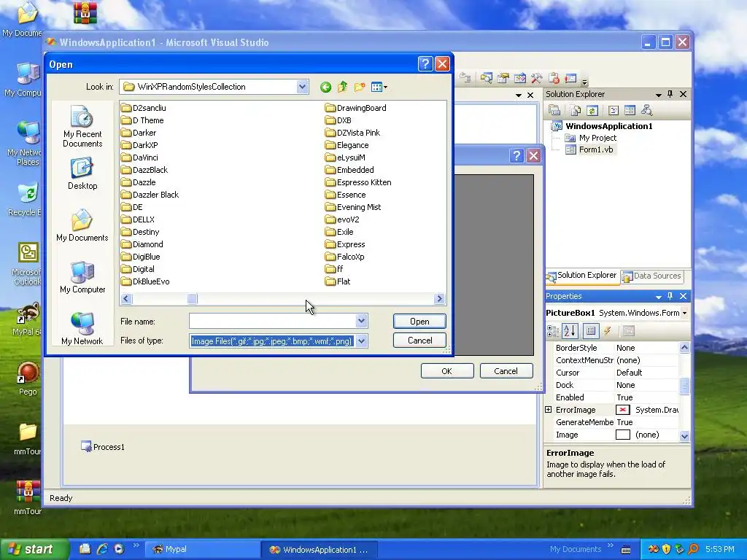The height and width of the screenshot is (560, 747).
Task: Select My Computer in the places bar
Action: 82,277
